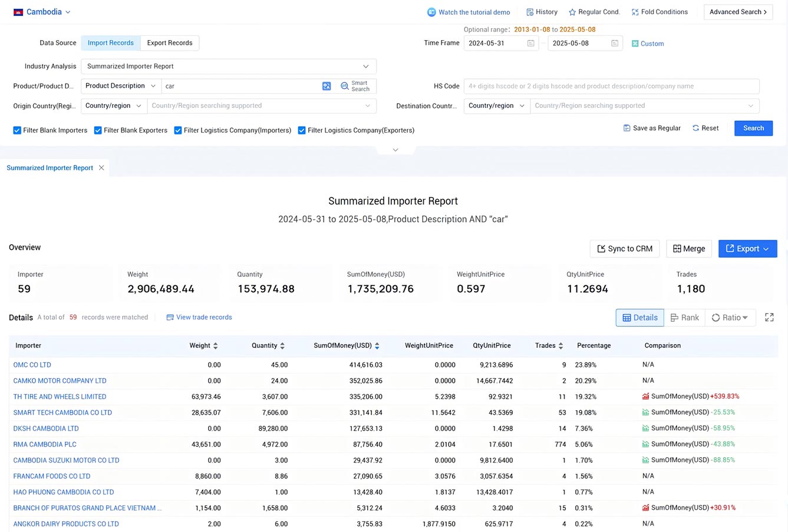
Task: Expand the Industry Analysis dropdown
Action: coord(229,67)
